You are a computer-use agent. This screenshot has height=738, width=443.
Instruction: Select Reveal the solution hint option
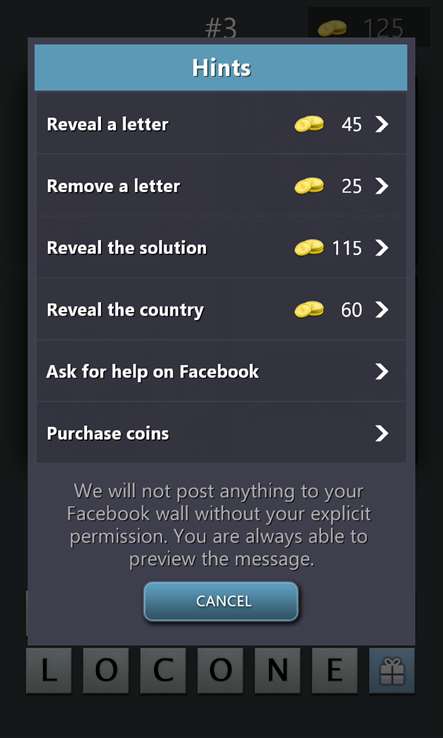[x=221, y=248]
